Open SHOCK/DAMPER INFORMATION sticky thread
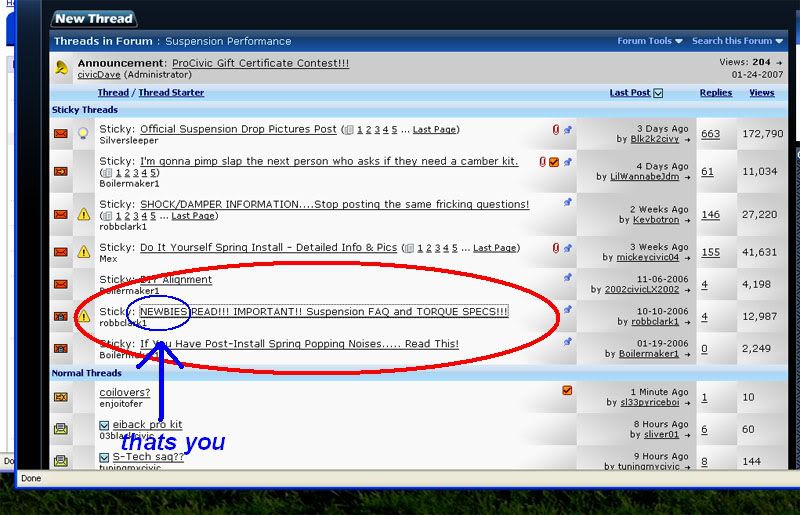The height and width of the screenshot is (515, 800). click(335, 204)
